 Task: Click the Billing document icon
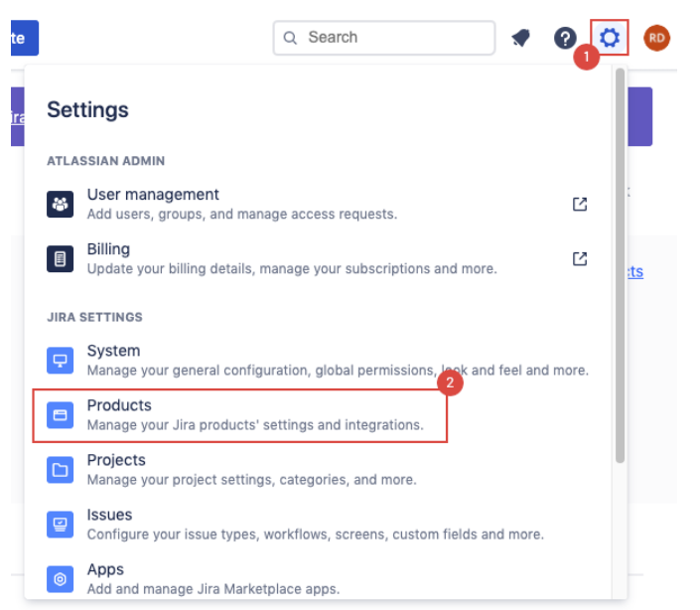tap(61, 259)
